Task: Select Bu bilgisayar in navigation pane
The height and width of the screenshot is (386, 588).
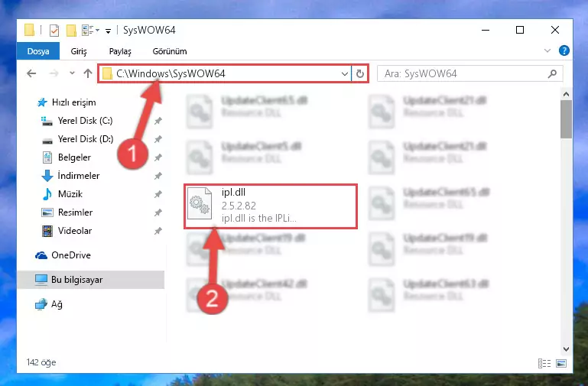Action: point(91,280)
